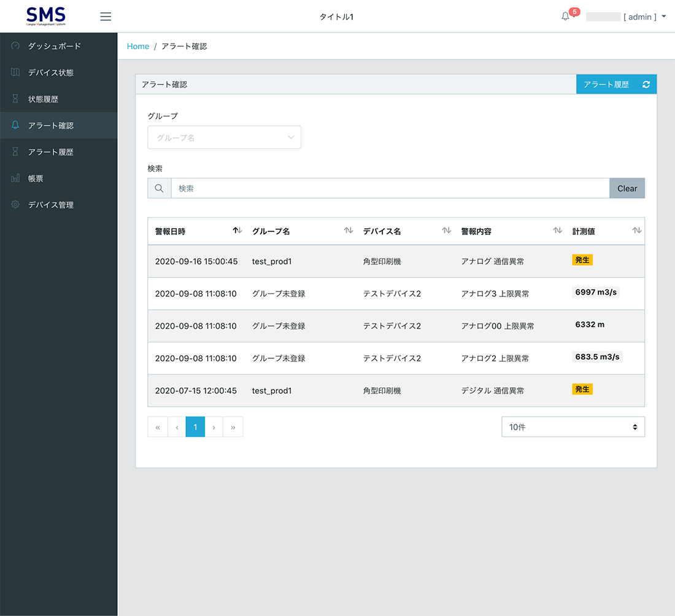The width and height of the screenshot is (675, 616).
Task: Open 状態履歴 in the sidebar
Action: [x=58, y=99]
